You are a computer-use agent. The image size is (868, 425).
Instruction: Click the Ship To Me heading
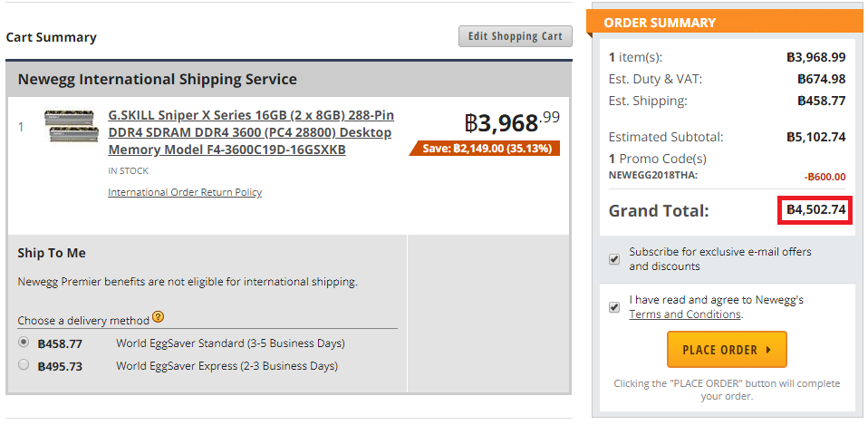(x=52, y=254)
